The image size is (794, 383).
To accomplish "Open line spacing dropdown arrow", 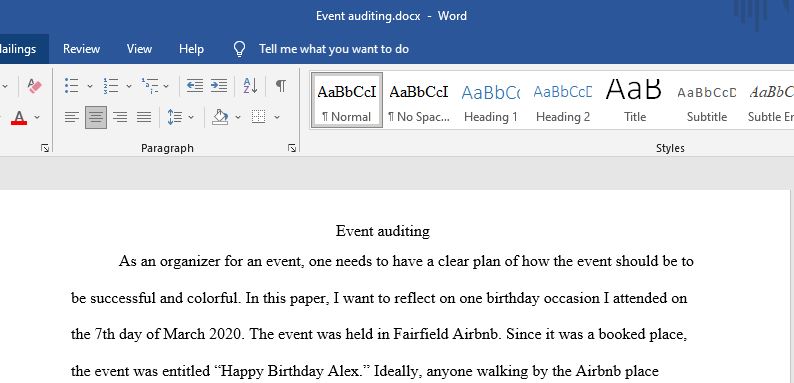I will coord(191,118).
